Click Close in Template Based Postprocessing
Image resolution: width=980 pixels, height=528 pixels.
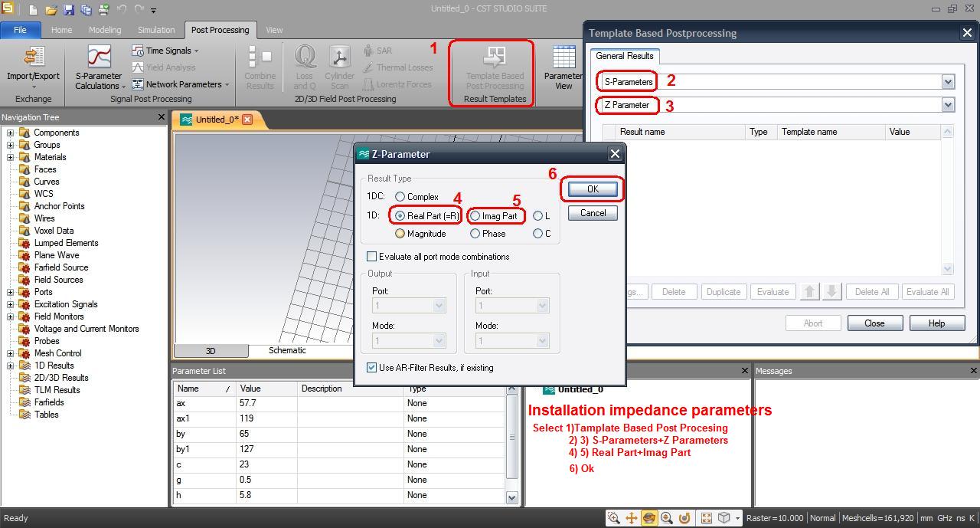click(x=874, y=323)
